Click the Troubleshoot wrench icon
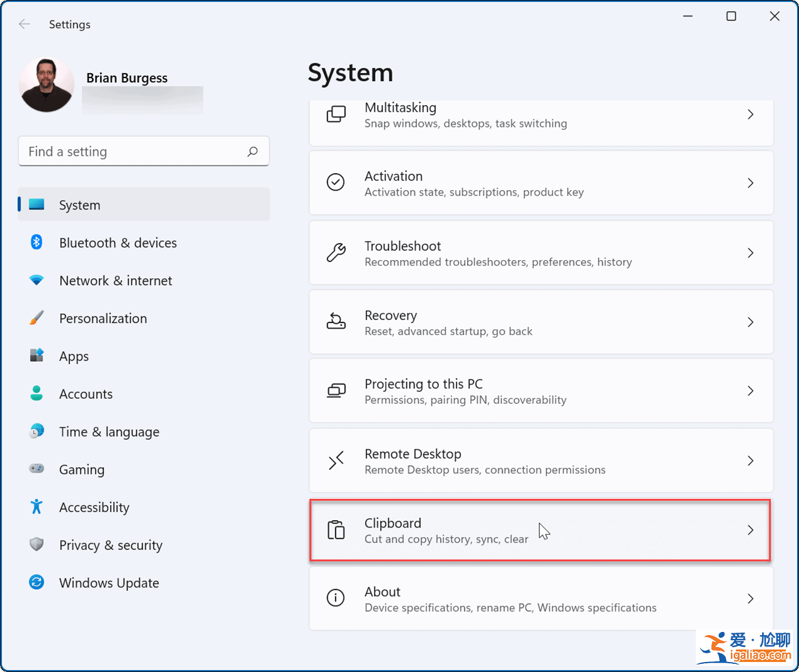Image resolution: width=799 pixels, height=672 pixels. (x=336, y=253)
